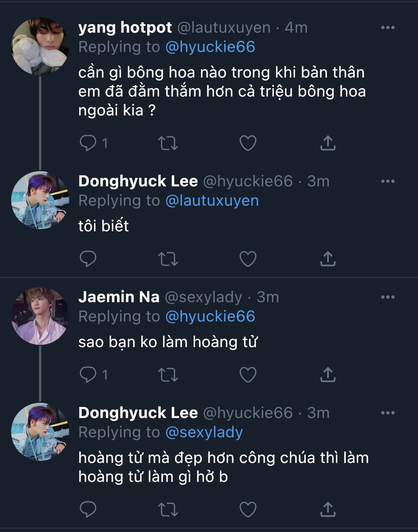Share Jaemin Na's tweet
This screenshot has height=532, width=418.
[328, 375]
